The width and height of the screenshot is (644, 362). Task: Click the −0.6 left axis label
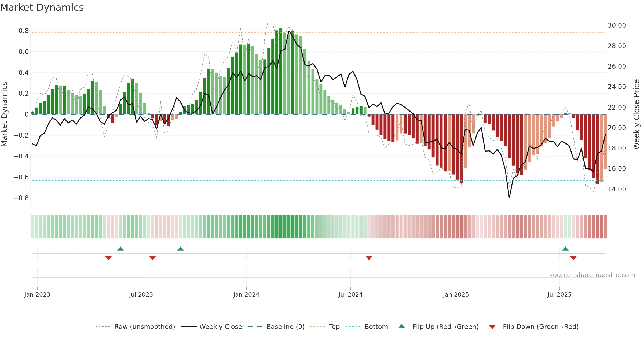click(21, 177)
